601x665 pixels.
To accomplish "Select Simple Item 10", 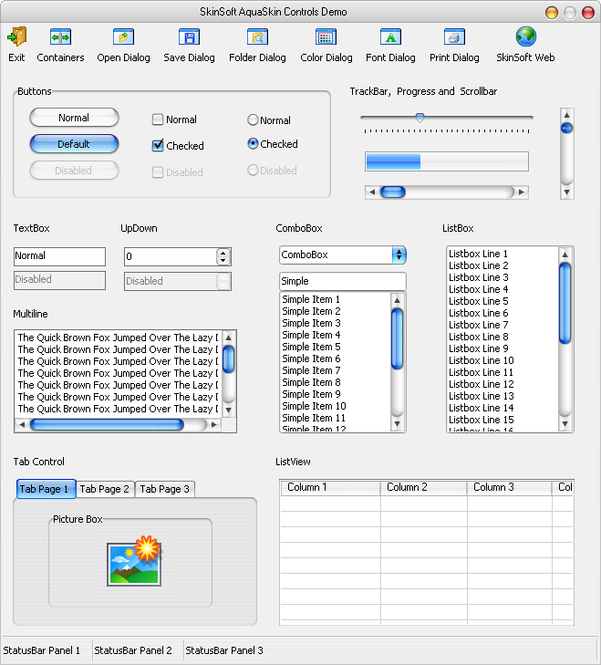I will (x=314, y=406).
